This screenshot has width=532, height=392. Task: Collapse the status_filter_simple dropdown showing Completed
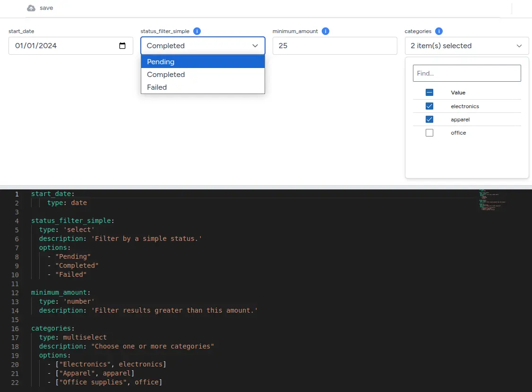click(203, 46)
